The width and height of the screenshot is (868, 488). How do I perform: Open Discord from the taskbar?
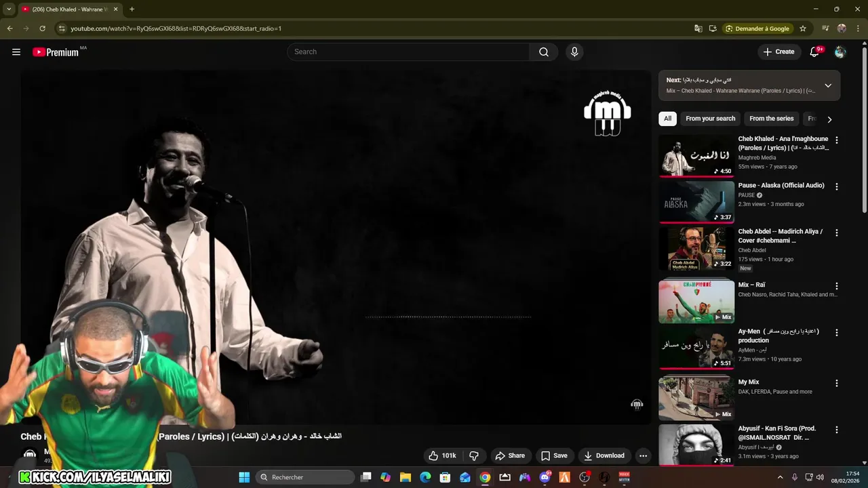[545, 477]
